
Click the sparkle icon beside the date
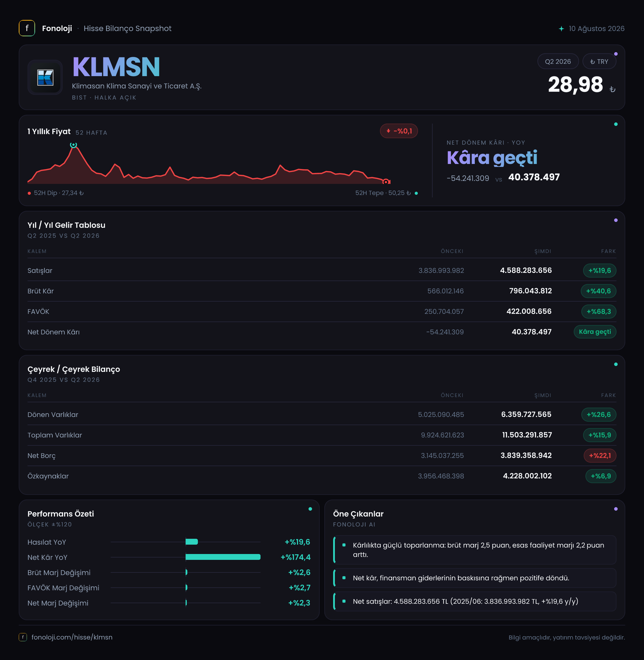pos(561,29)
